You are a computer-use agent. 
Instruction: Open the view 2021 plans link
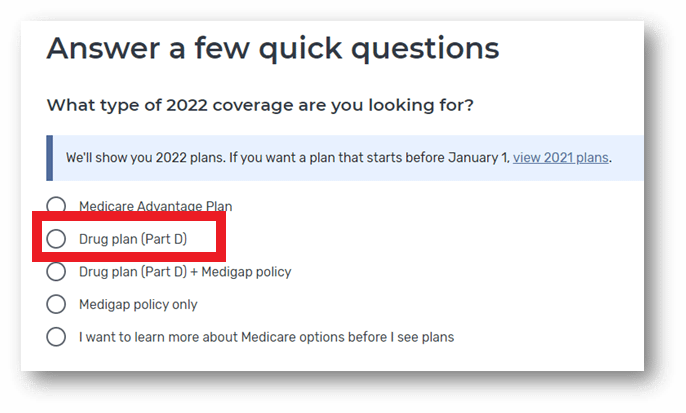tap(561, 158)
